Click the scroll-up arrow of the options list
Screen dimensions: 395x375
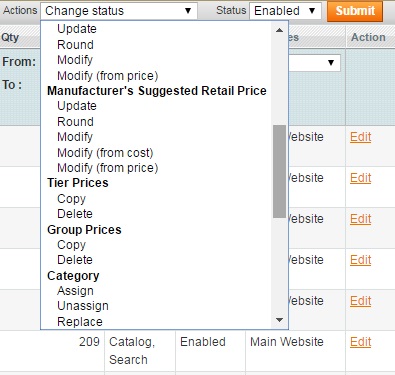pyautogui.click(x=279, y=30)
